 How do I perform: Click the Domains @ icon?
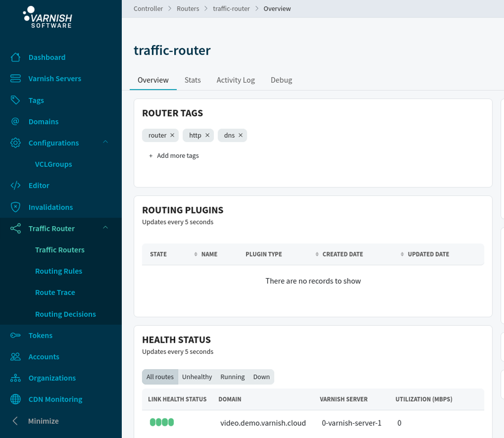click(15, 121)
